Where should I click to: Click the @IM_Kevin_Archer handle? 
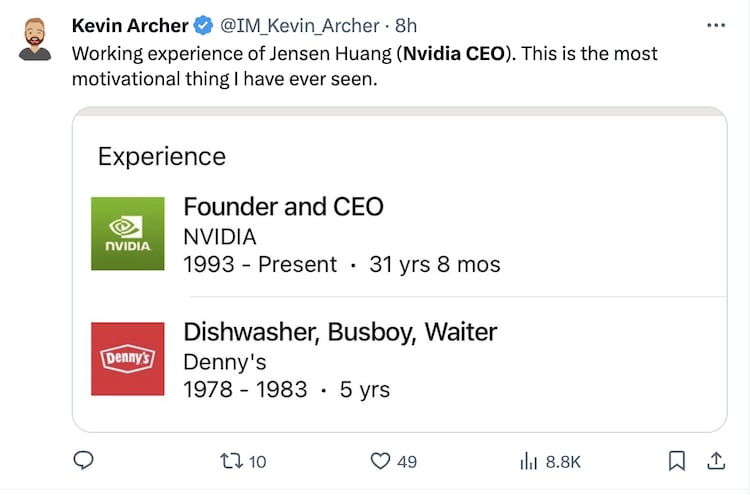[300, 26]
